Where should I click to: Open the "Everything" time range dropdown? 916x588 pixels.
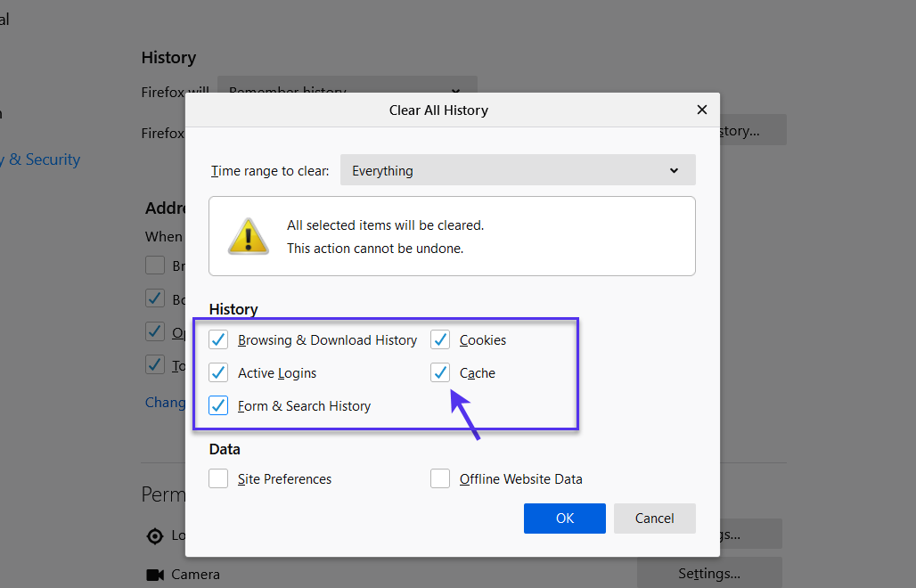pyautogui.click(x=518, y=170)
